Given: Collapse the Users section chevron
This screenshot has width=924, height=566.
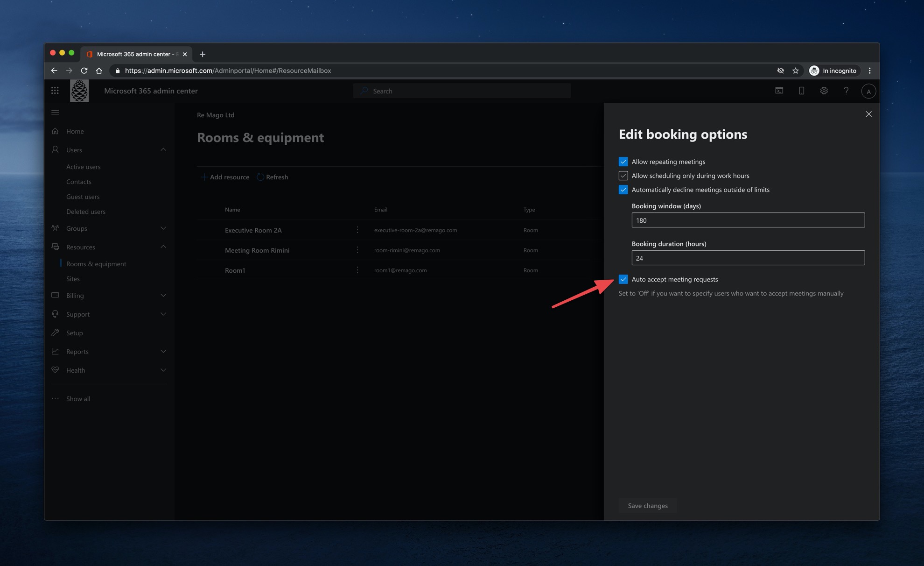Looking at the screenshot, I should tap(163, 149).
